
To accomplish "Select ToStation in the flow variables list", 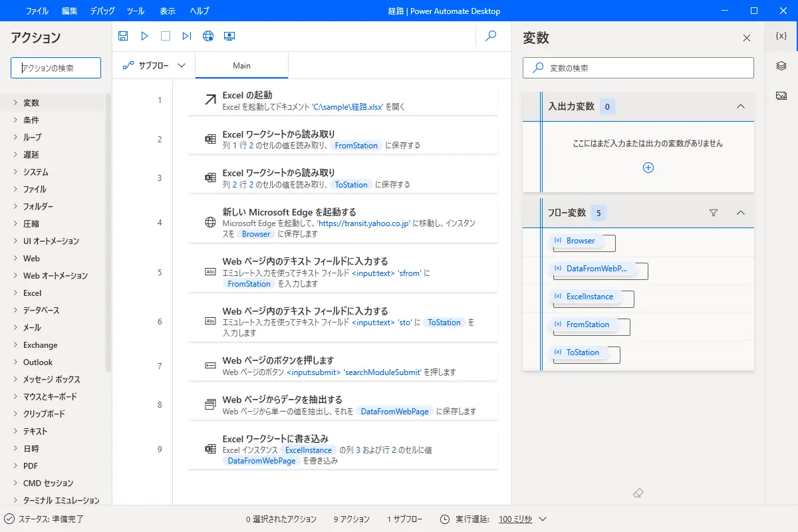I will (579, 352).
